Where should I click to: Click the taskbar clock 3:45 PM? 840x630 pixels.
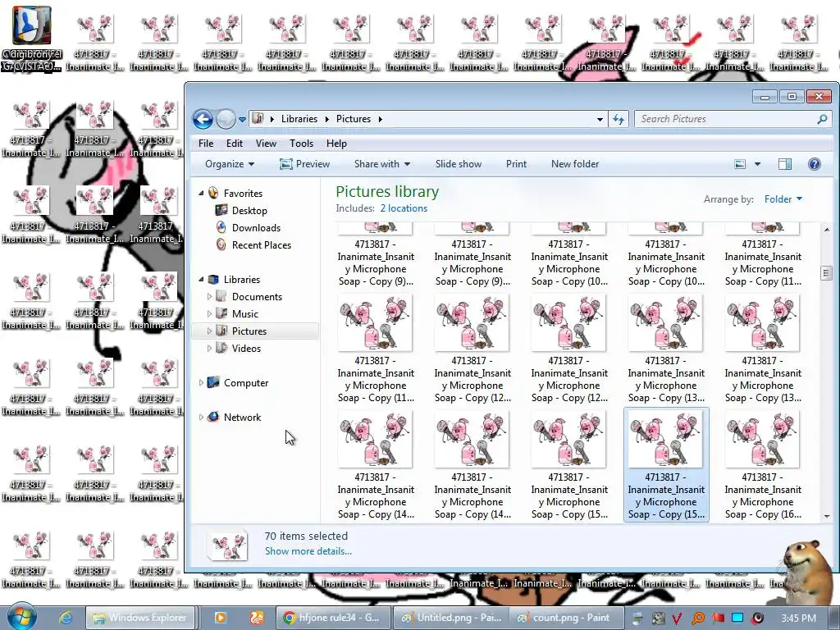pos(798,619)
